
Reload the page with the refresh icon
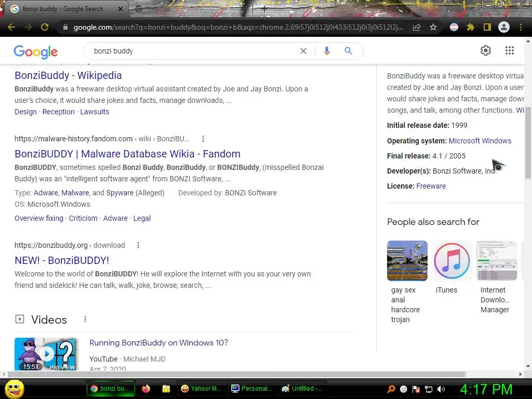45,27
